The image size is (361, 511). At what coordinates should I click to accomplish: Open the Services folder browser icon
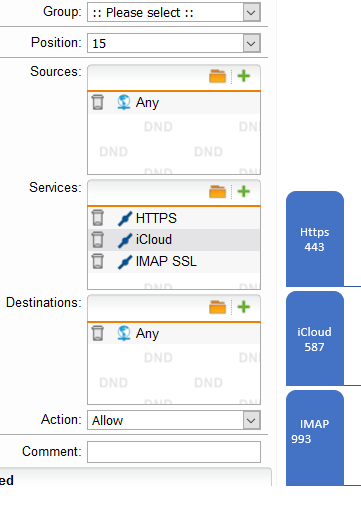(x=217, y=192)
